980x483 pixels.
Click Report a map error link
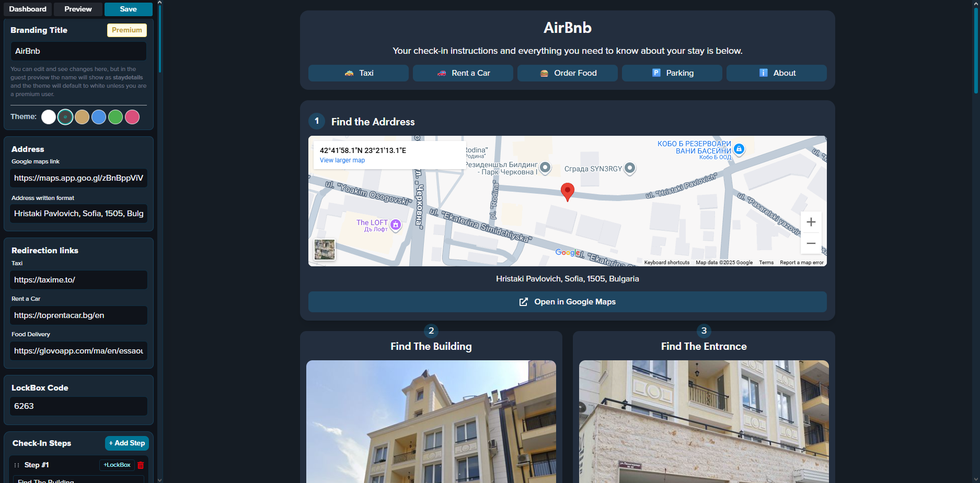click(802, 263)
